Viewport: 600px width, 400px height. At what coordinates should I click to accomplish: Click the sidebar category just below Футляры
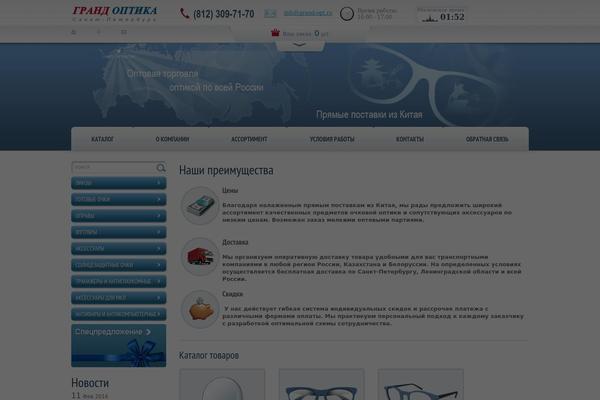[x=119, y=248]
